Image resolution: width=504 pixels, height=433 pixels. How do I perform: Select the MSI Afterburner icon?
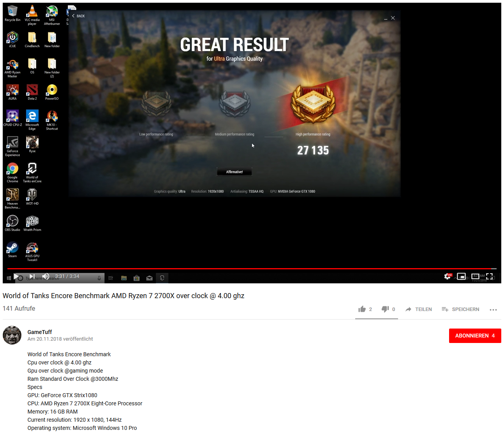point(52,16)
